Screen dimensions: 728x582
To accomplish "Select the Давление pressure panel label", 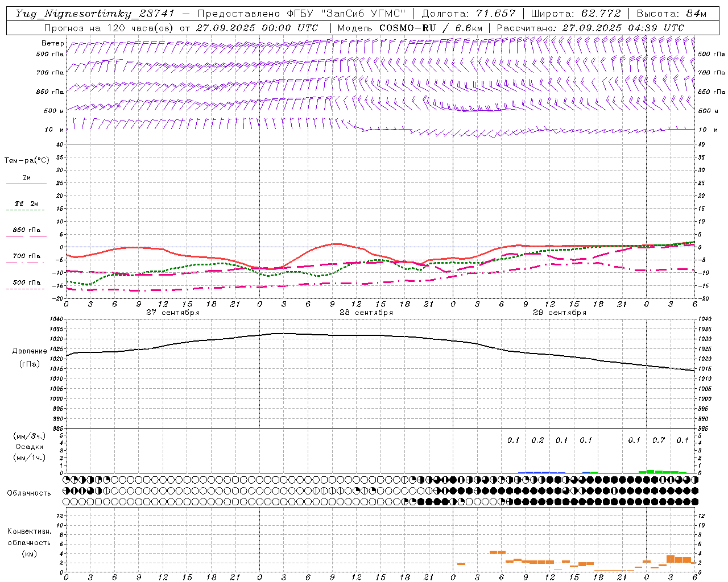I will click(x=30, y=351).
